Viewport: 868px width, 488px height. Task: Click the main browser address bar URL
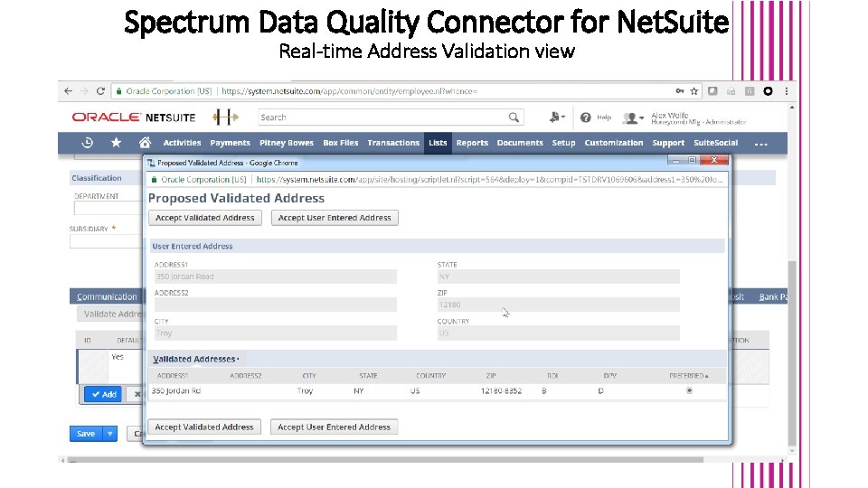click(349, 91)
